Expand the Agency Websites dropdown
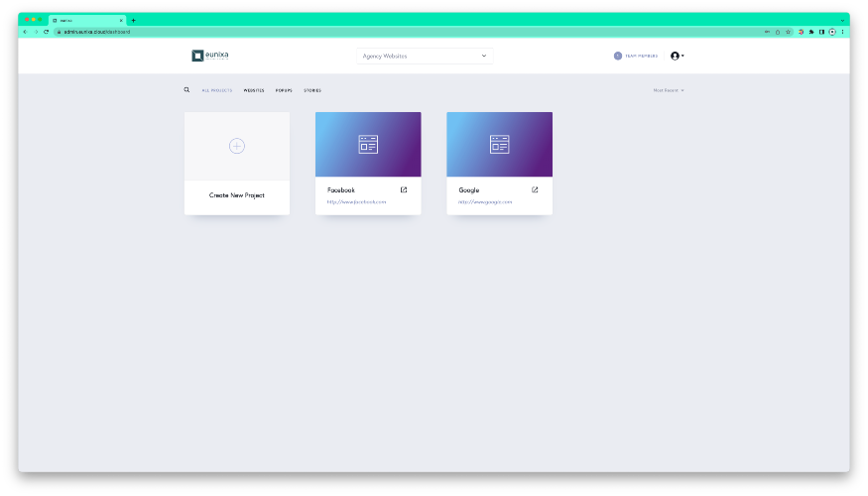The width and height of the screenshot is (868, 496). tap(425, 56)
